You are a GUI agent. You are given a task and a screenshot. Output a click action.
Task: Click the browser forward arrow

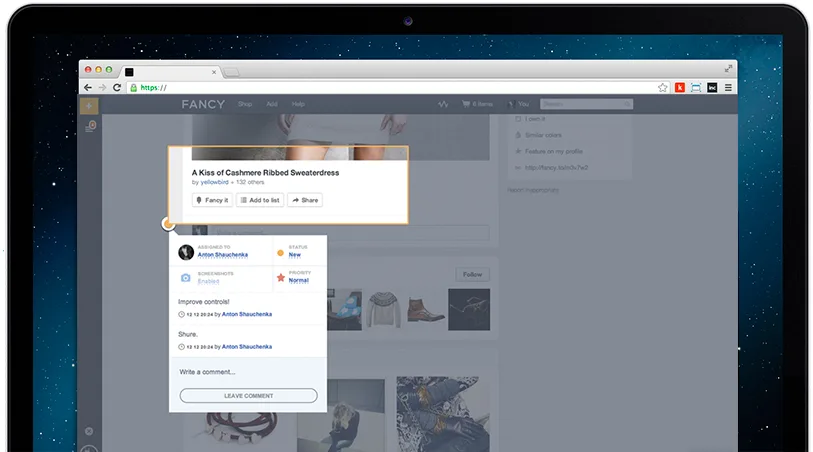tap(102, 88)
